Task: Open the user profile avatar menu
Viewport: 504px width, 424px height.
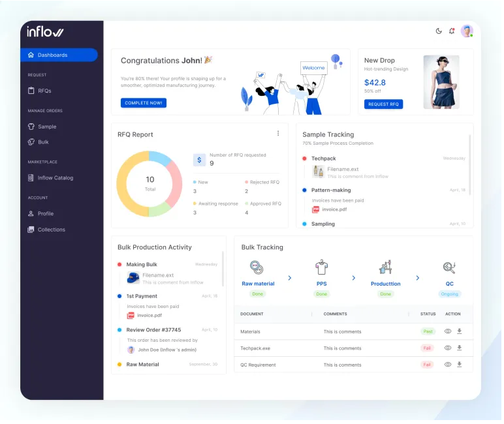Action: pyautogui.click(x=467, y=31)
